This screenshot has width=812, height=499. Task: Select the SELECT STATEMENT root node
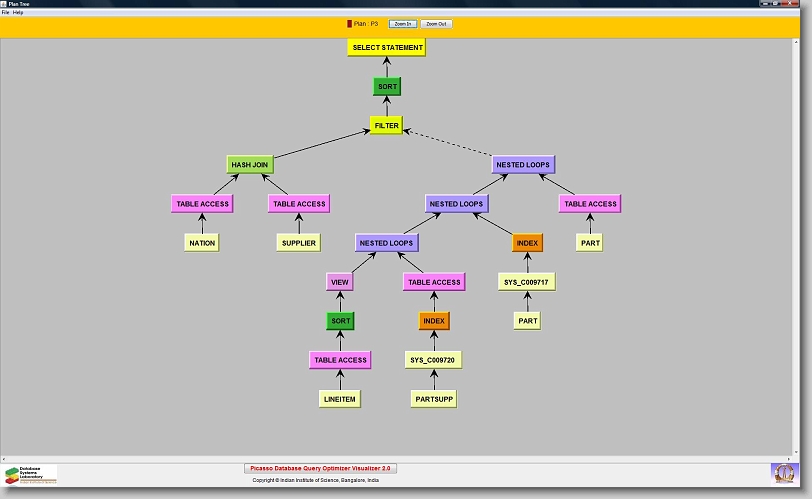388,47
